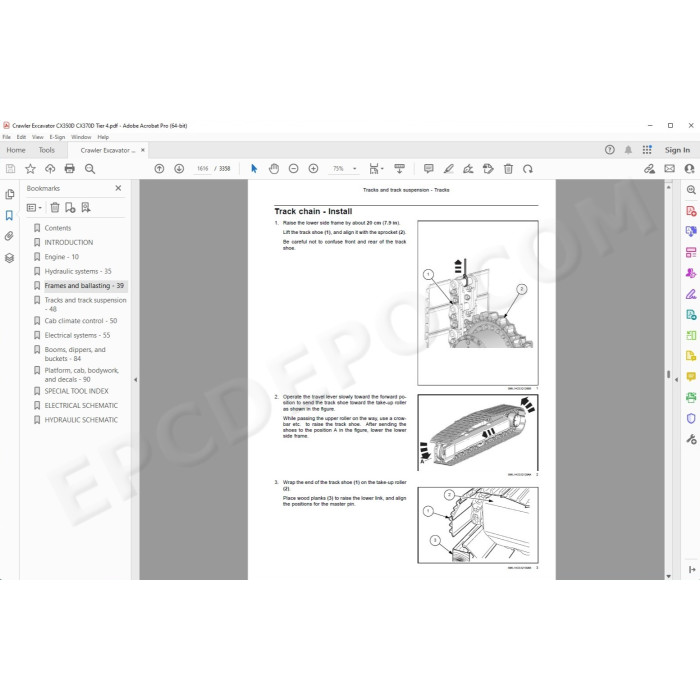Open the E-Sign menu
Image resolution: width=700 pixels, height=700 pixels.
pyautogui.click(x=57, y=137)
